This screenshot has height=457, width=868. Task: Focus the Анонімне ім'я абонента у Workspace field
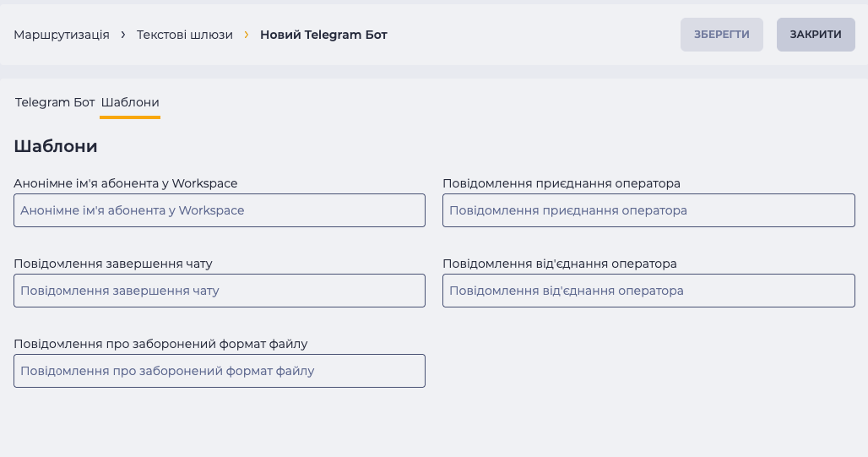coord(220,210)
